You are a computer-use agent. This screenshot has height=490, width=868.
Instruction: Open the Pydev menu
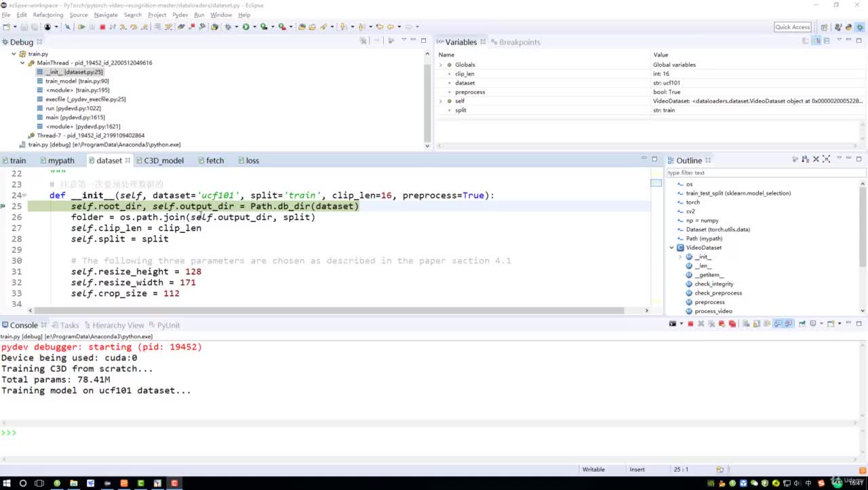180,14
